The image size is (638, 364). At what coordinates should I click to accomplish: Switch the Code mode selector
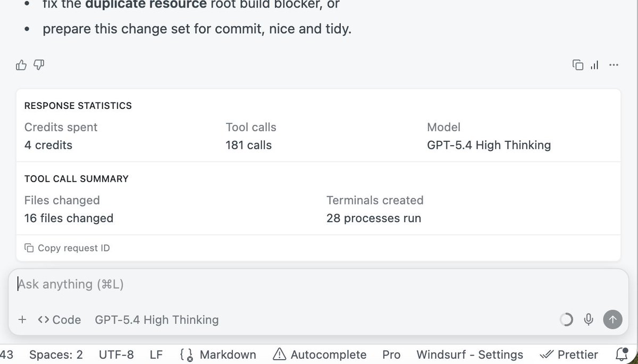coord(60,320)
